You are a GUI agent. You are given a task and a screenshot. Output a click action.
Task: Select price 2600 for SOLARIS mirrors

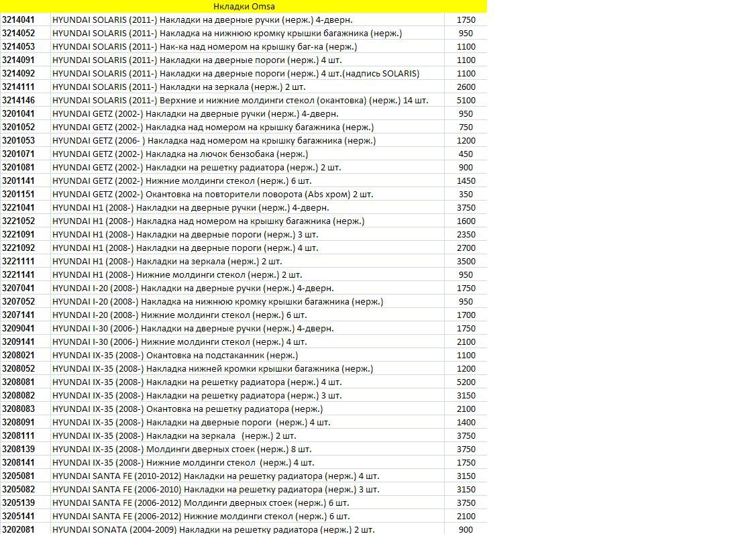pos(466,87)
